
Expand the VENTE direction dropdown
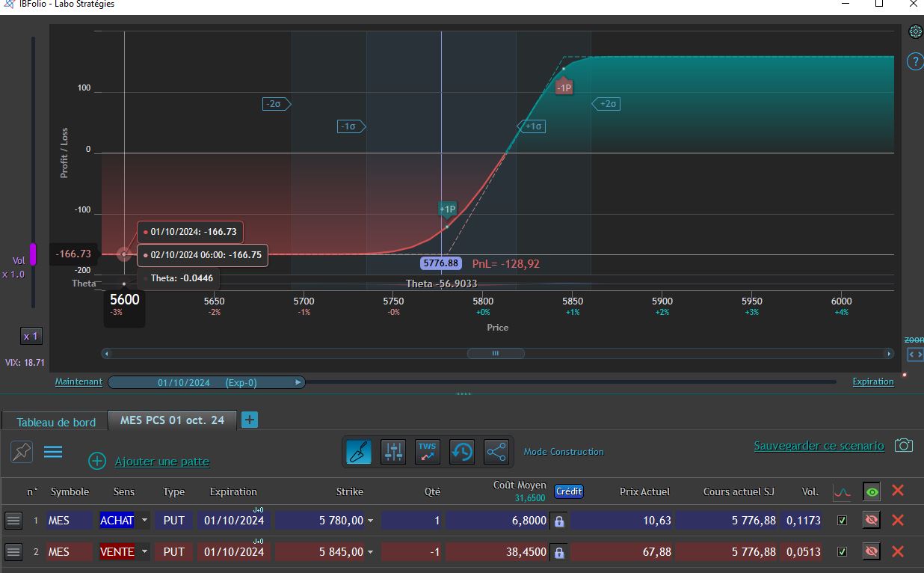click(145, 552)
